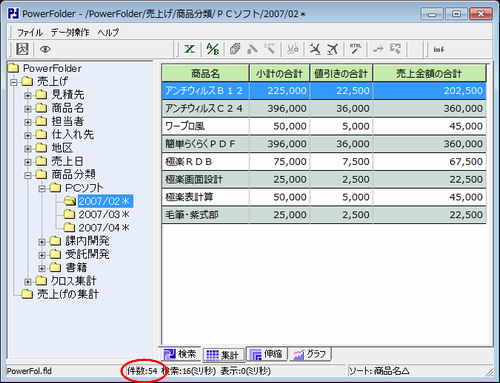Select the 2007/03* folder
The width and height of the screenshot is (500, 383).
click(104, 214)
